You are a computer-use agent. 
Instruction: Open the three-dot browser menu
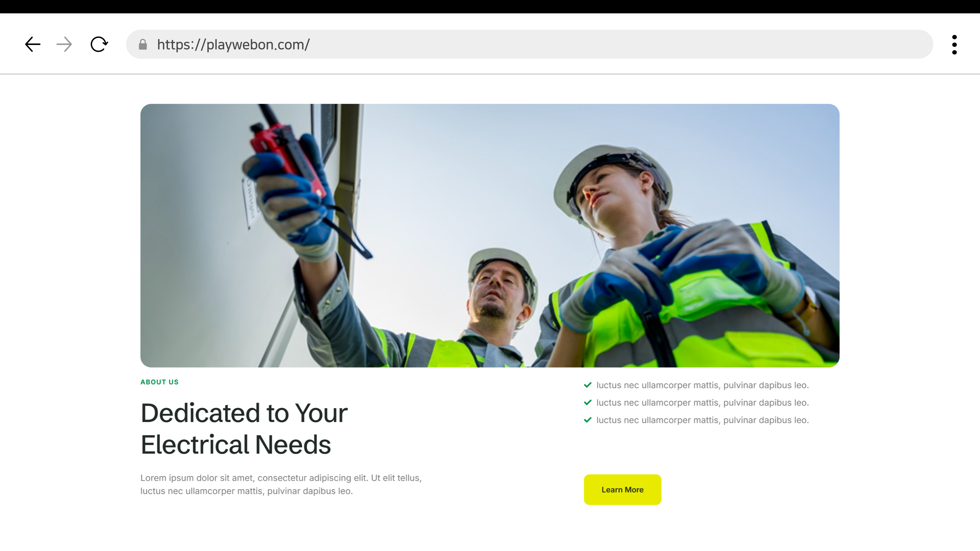pos(954,44)
